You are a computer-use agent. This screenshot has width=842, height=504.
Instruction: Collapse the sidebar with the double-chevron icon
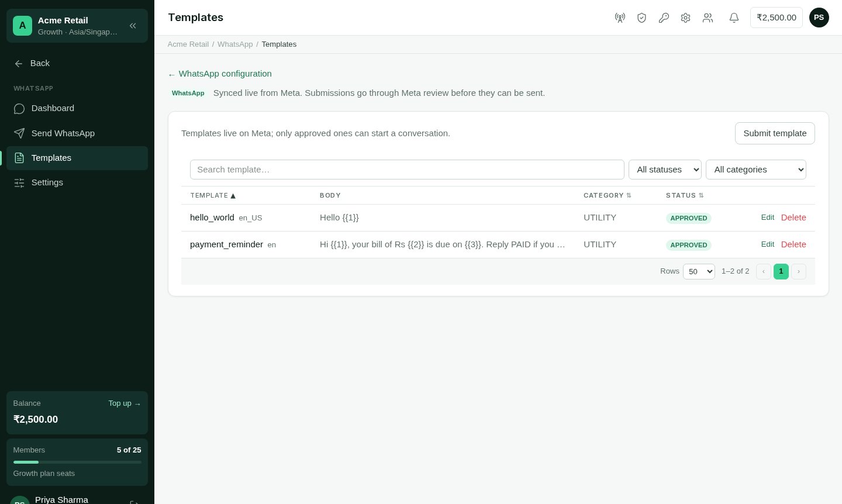(x=133, y=26)
